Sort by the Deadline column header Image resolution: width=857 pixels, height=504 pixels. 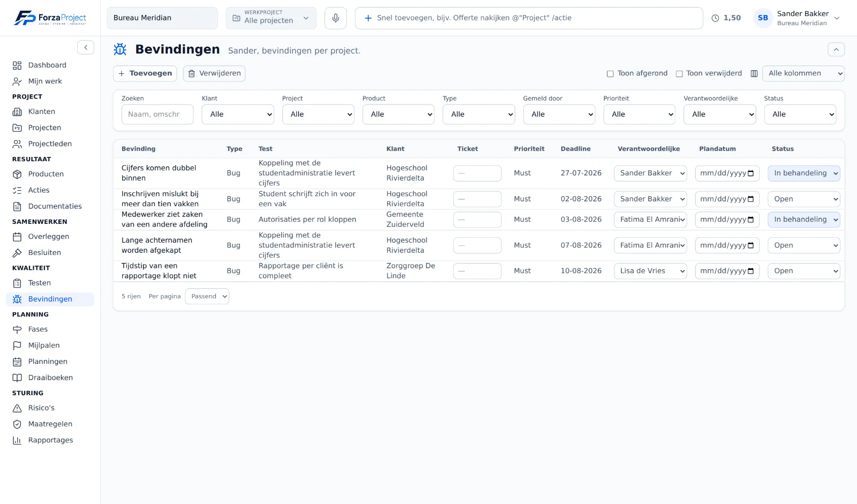click(x=576, y=149)
